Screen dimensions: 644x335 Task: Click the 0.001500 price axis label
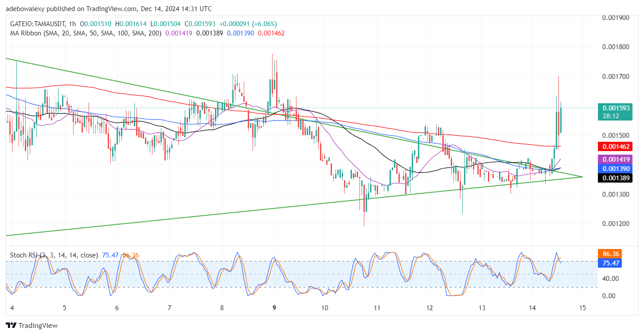coord(616,135)
